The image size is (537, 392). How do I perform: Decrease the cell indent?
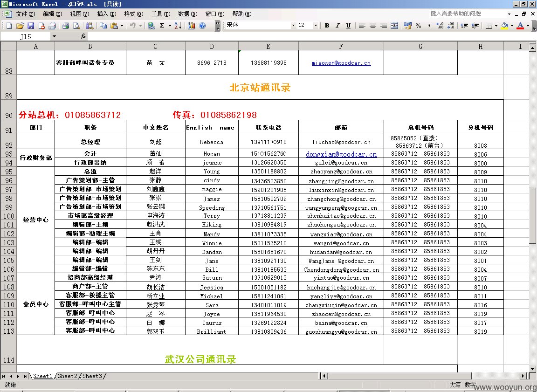point(464,26)
